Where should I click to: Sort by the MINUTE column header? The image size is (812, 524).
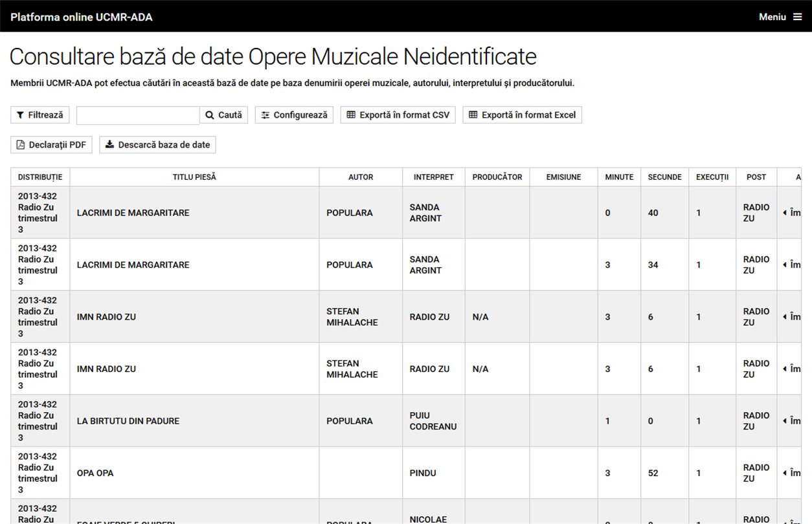619,177
